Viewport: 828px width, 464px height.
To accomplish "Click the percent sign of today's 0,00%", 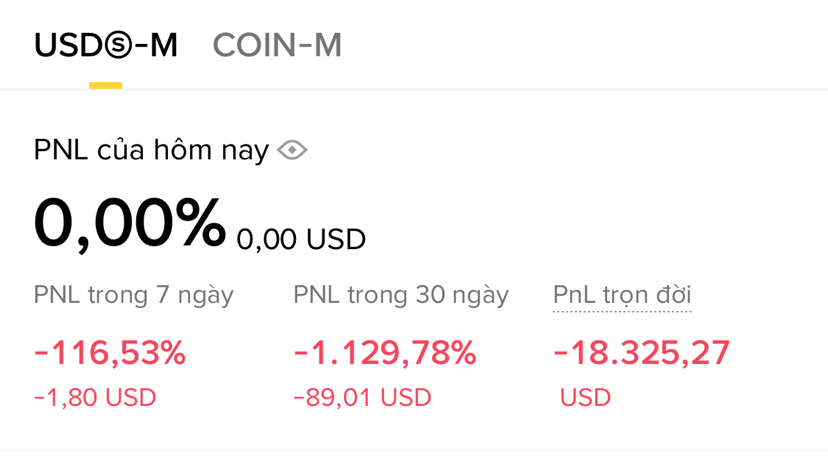I will click(198, 223).
